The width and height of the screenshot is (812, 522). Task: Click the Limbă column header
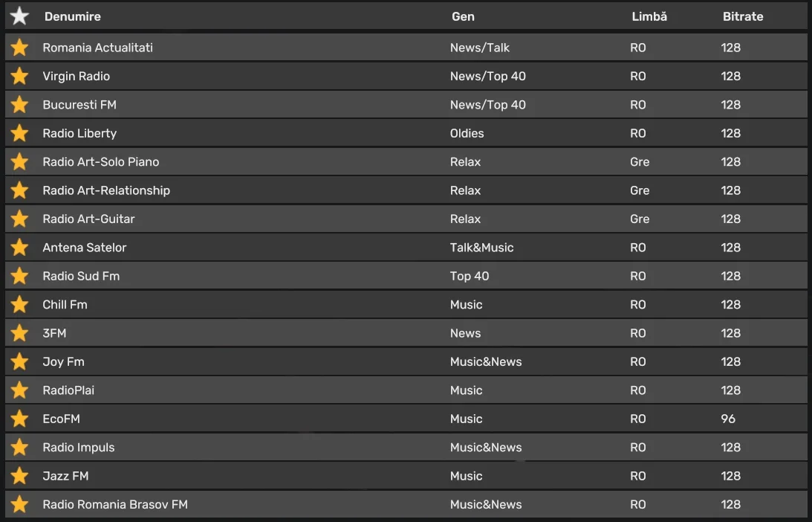point(649,16)
